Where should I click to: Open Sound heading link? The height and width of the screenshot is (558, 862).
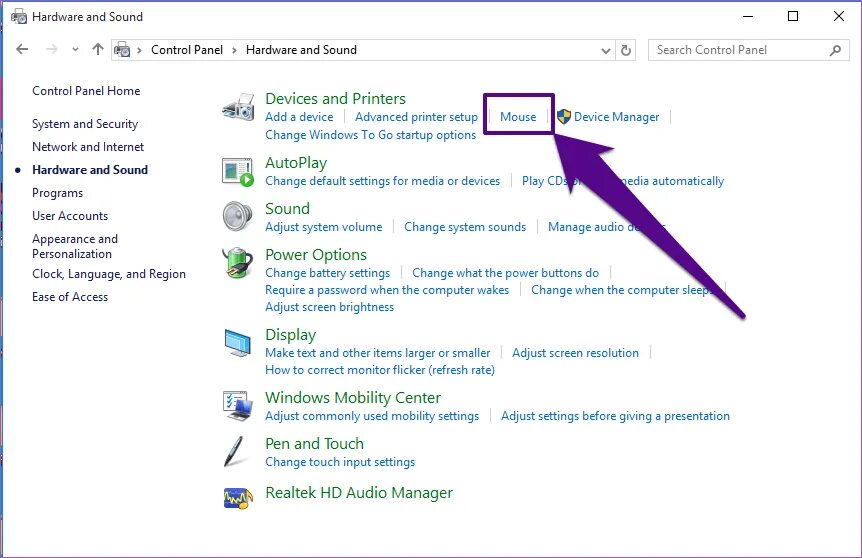coord(288,209)
